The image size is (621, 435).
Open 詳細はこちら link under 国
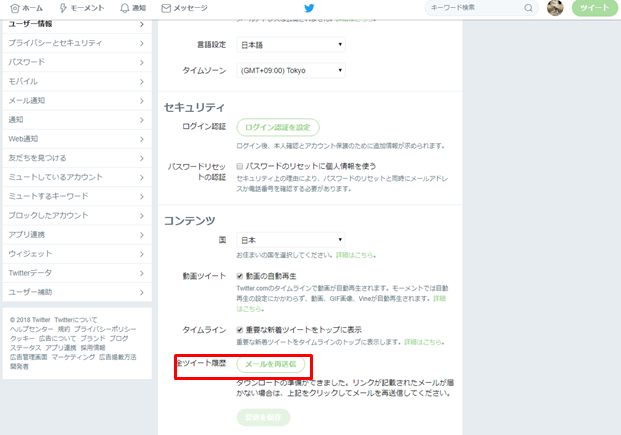point(354,255)
